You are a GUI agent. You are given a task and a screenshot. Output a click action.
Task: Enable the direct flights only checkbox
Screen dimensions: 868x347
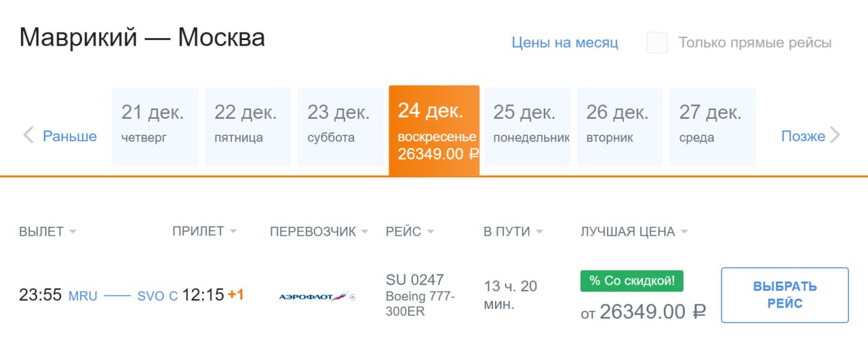657,43
